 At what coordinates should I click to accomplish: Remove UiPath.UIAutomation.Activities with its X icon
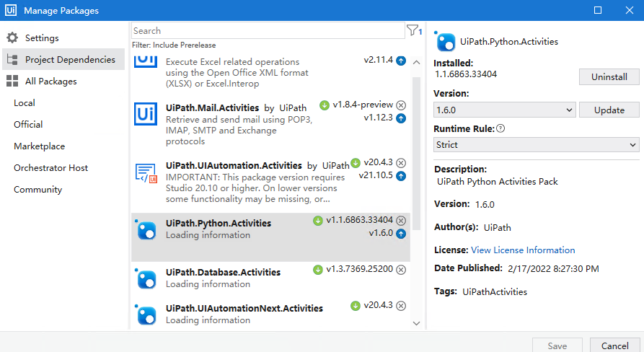coord(401,162)
